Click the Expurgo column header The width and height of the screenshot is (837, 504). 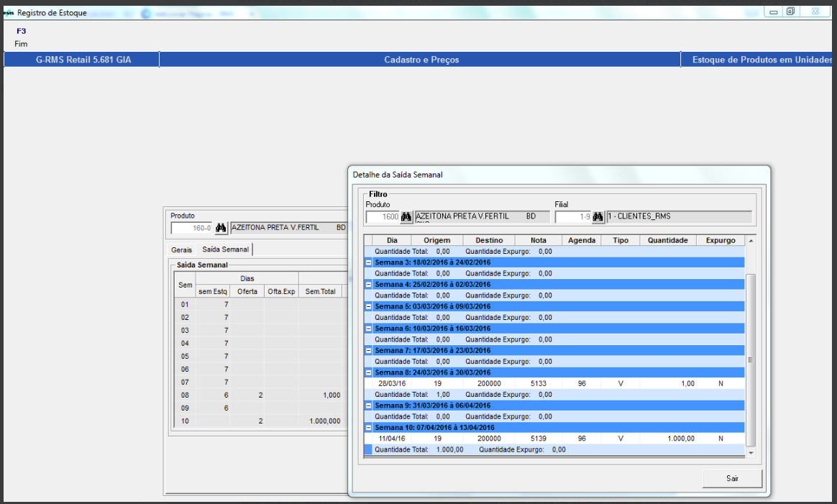721,240
